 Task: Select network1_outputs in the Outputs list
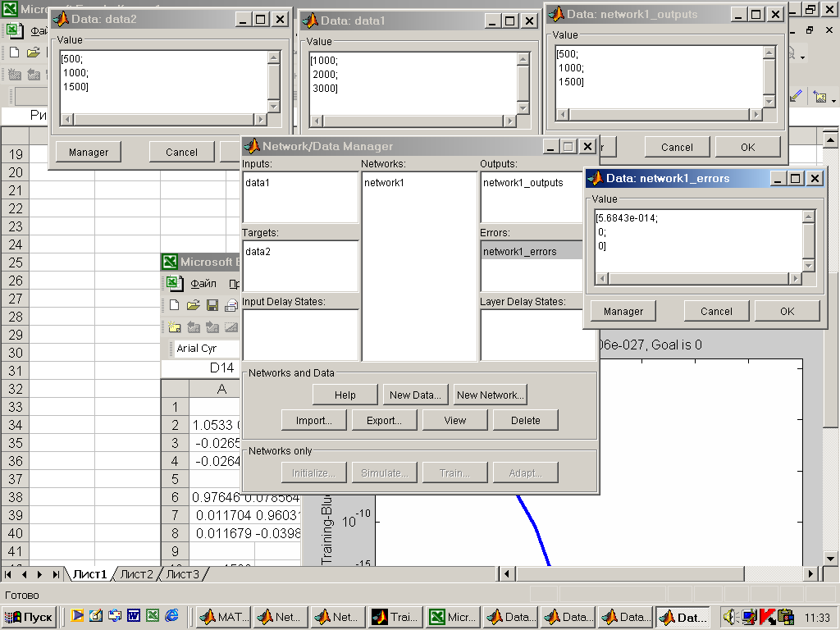pos(523,183)
